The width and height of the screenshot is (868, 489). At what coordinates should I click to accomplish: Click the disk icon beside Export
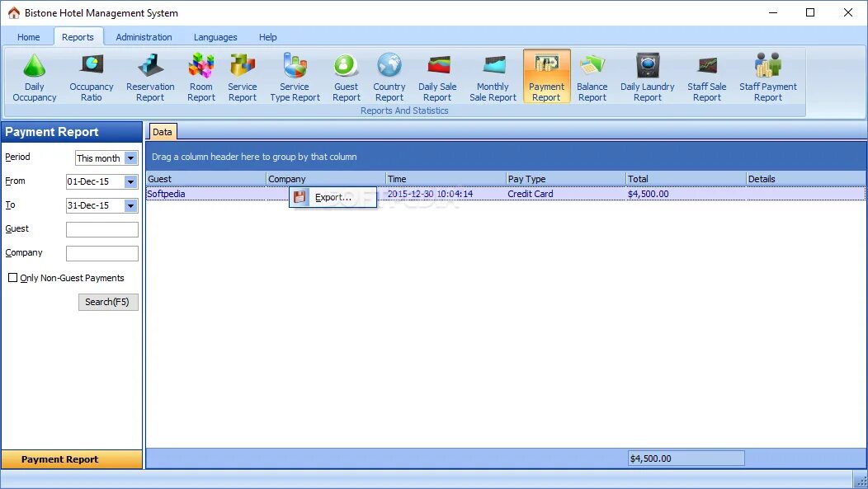click(x=300, y=197)
